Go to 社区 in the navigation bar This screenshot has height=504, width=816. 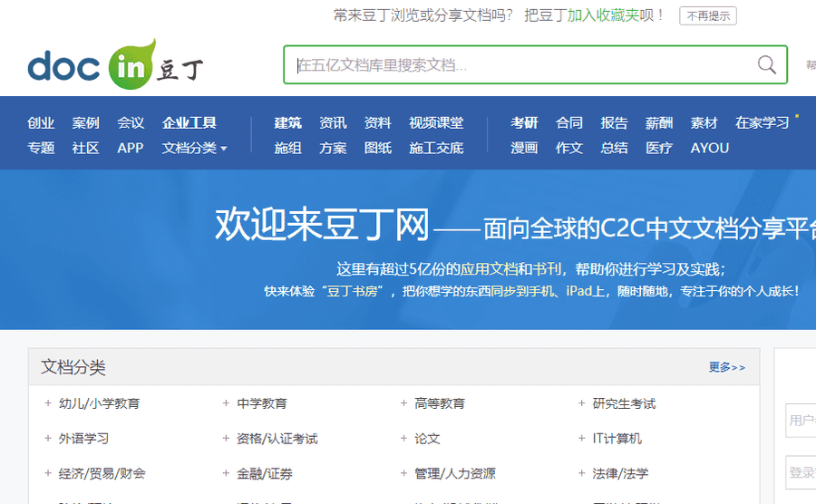86,149
